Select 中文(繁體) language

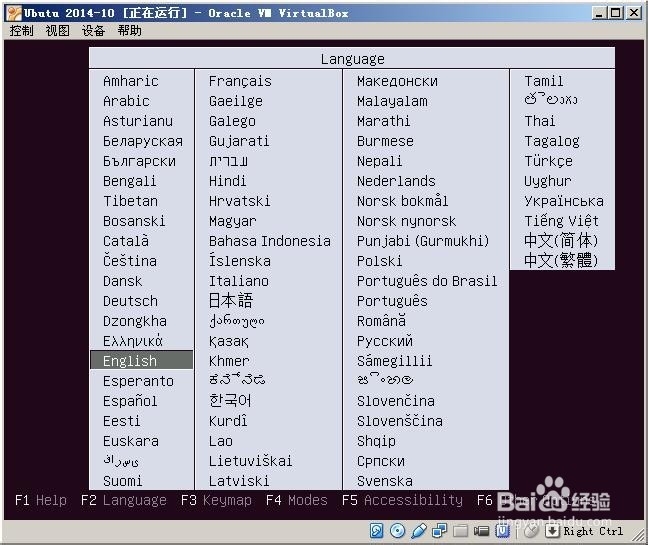pyautogui.click(x=561, y=261)
